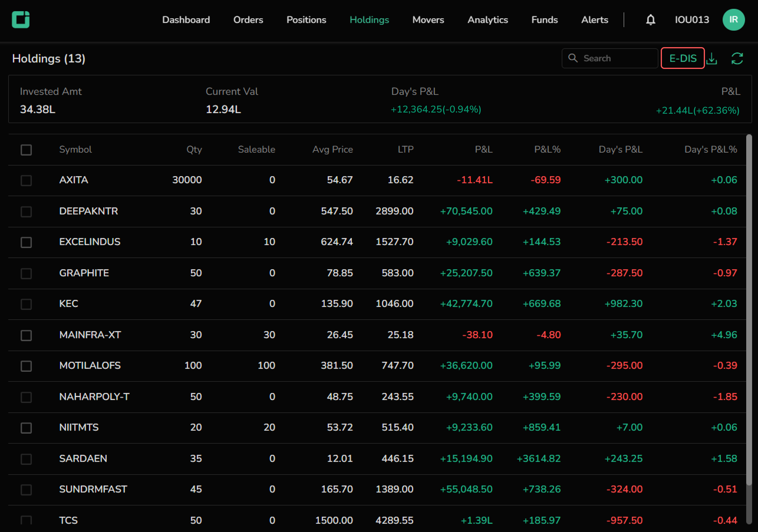Click the TCS symbol name
Viewport: 758px width, 532px height.
coord(68,521)
